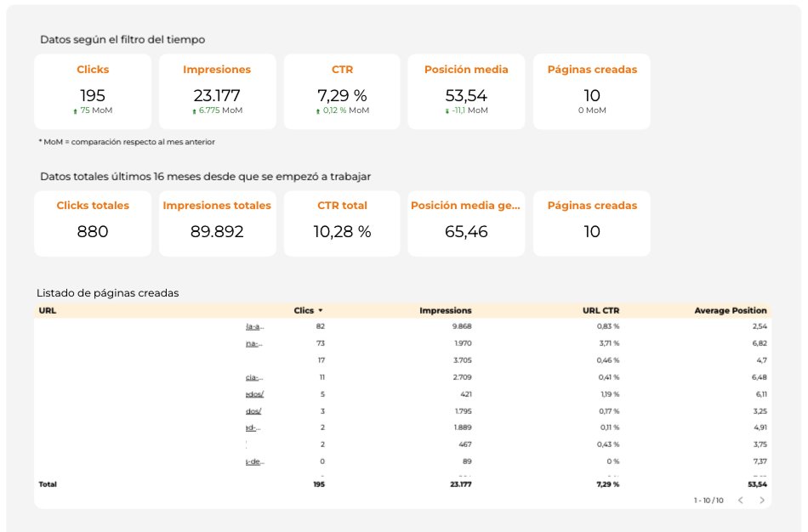Screen dimensions: 808x532
Task: Sort table by the Impressions column header
Action: [x=445, y=311]
